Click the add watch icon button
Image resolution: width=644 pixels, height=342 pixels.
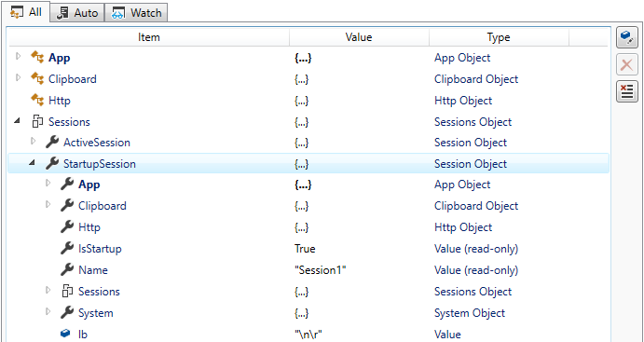click(x=626, y=38)
